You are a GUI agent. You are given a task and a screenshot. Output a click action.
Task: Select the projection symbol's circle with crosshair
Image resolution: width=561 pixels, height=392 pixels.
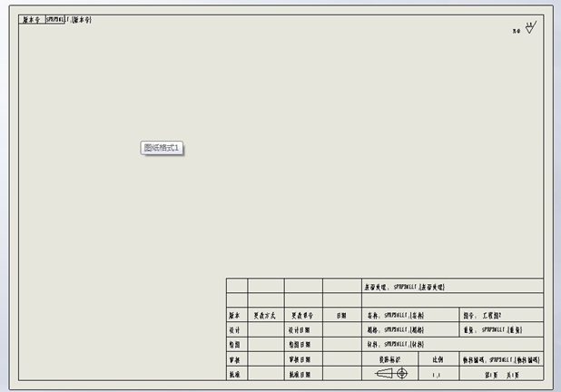tap(401, 373)
